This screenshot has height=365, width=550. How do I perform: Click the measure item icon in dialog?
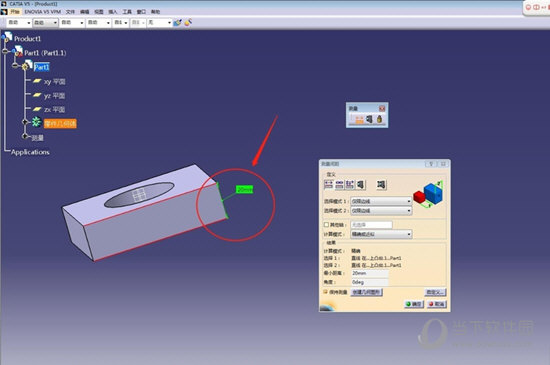pos(361,184)
